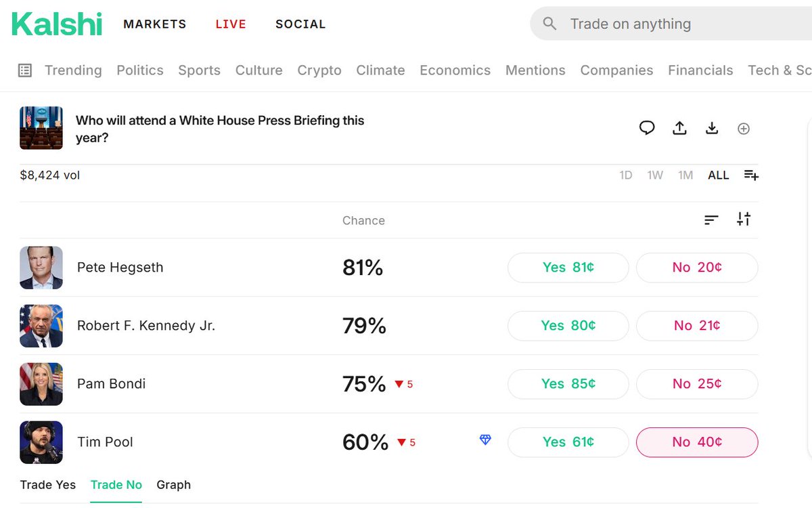Buy Yes 85¢ for Pam Bondi
The image size is (812, 508).
568,384
